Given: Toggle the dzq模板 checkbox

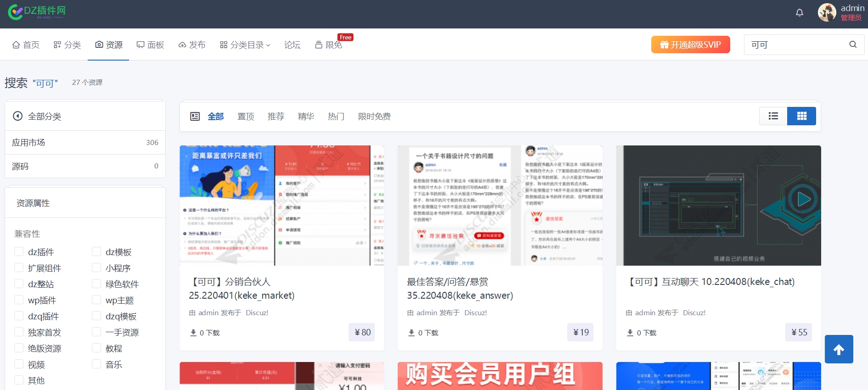Looking at the screenshot, I should pyautogui.click(x=96, y=316).
